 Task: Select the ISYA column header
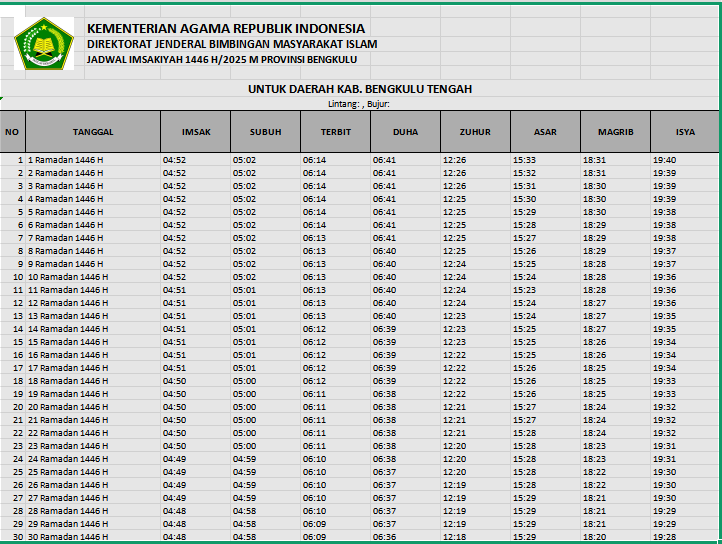685,131
